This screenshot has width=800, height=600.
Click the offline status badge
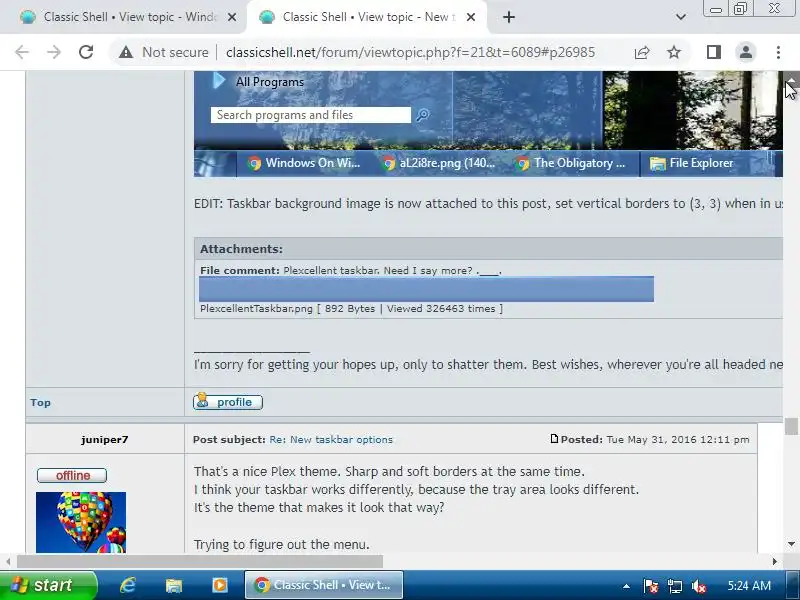[x=72, y=476]
